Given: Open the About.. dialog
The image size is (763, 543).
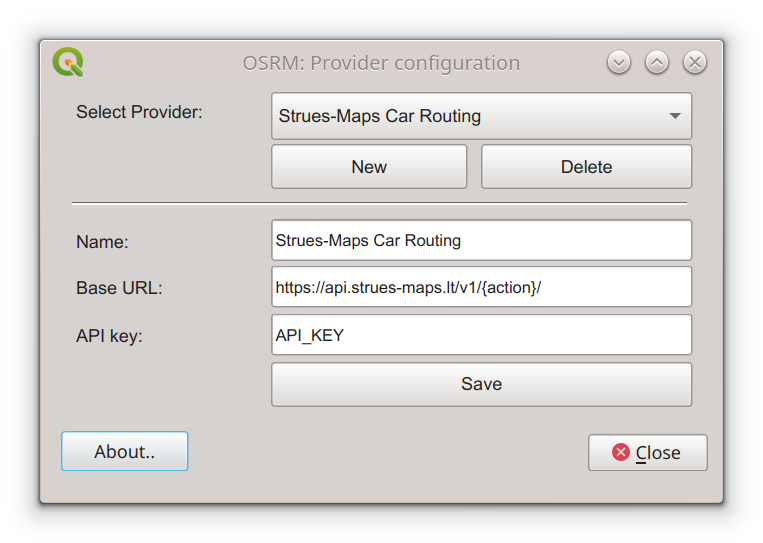Looking at the screenshot, I should point(125,452).
